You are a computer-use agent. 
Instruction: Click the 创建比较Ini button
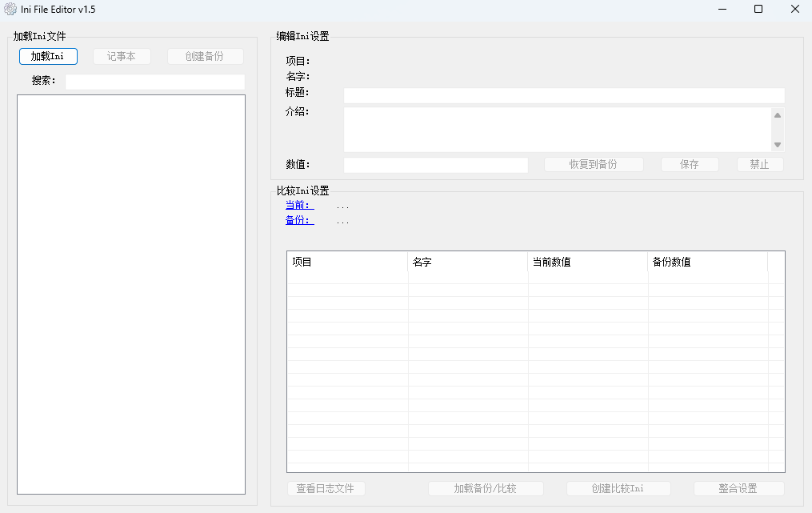tap(618, 489)
